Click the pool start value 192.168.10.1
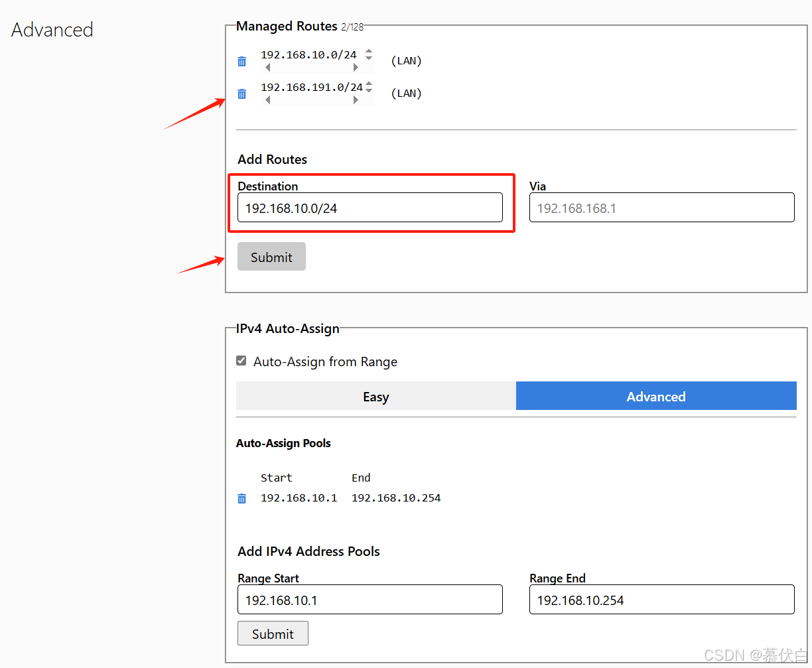This screenshot has height=668, width=812. [299, 498]
